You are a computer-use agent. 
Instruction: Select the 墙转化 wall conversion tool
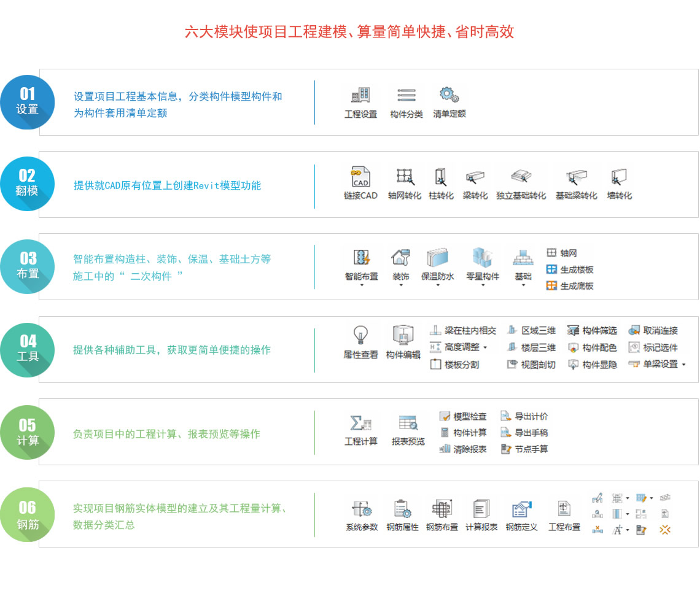click(619, 184)
